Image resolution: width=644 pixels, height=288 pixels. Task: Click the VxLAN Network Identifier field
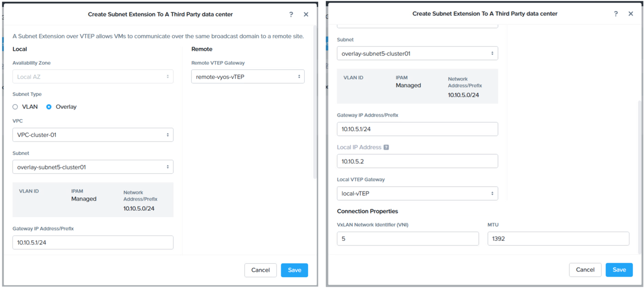tap(408, 239)
